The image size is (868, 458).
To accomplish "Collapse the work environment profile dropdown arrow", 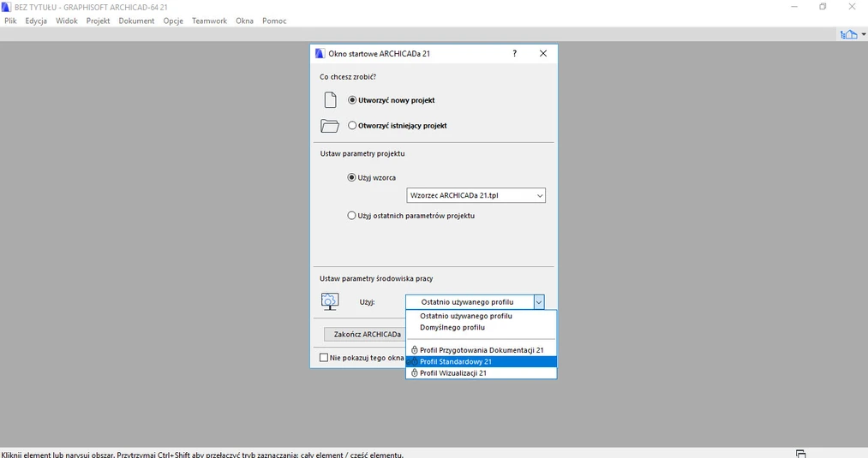I will coord(539,302).
